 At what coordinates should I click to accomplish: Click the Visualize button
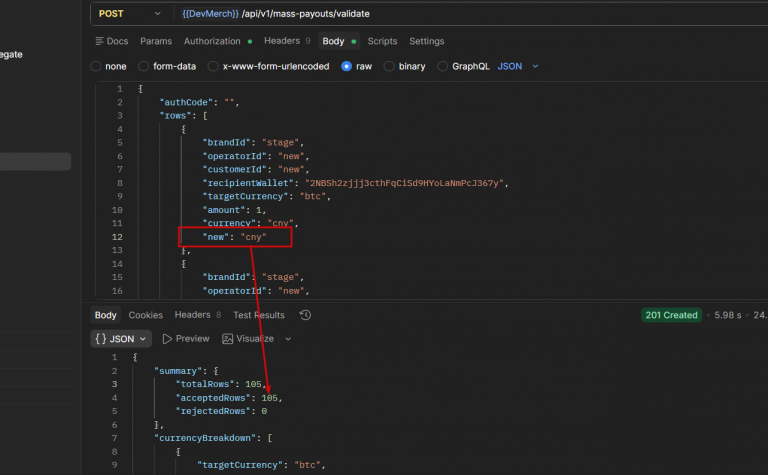pos(248,339)
